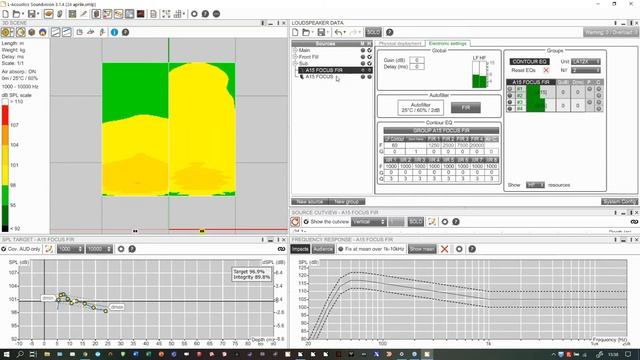Open project file from main toolbar
The image size is (640, 360).
click(16, 14)
